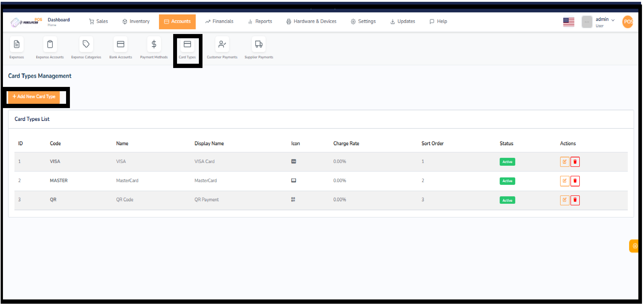This screenshot has width=644, height=308.
Task: Click Add New Card Type
Action: pos(34,97)
